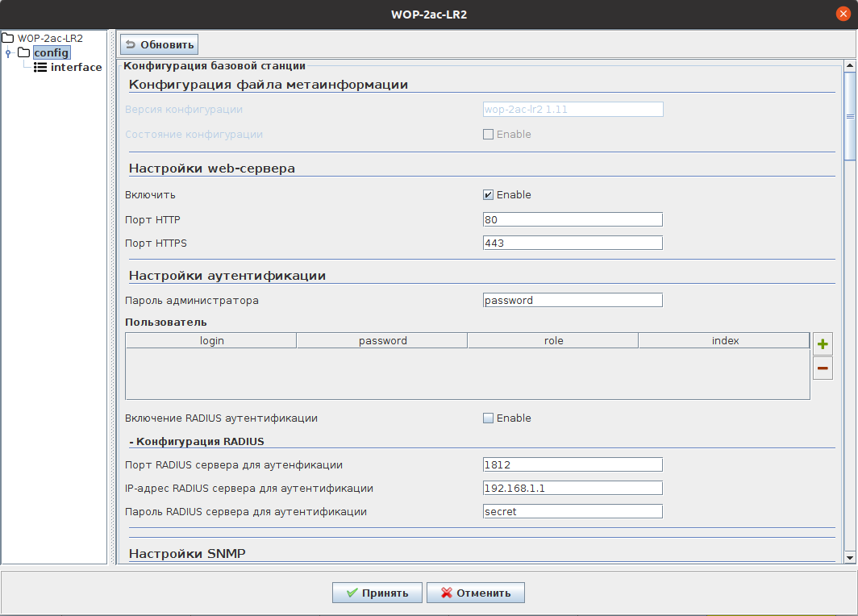Click the WOP-2ac-LR2 root folder icon
The image size is (858, 616).
pyautogui.click(x=9, y=38)
